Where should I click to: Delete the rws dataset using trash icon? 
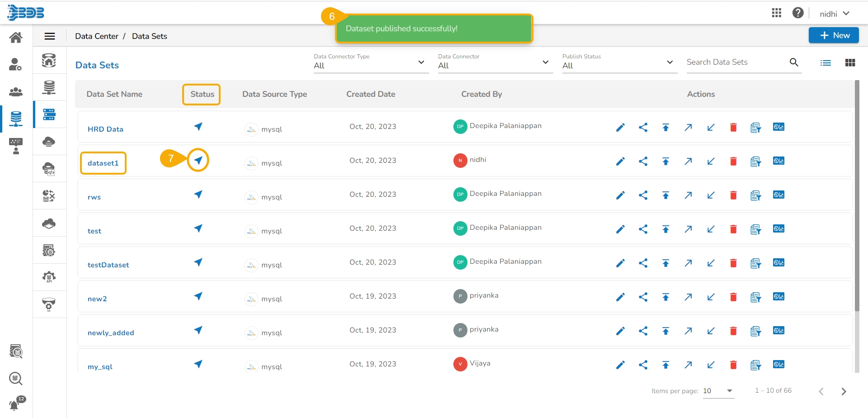(x=733, y=195)
